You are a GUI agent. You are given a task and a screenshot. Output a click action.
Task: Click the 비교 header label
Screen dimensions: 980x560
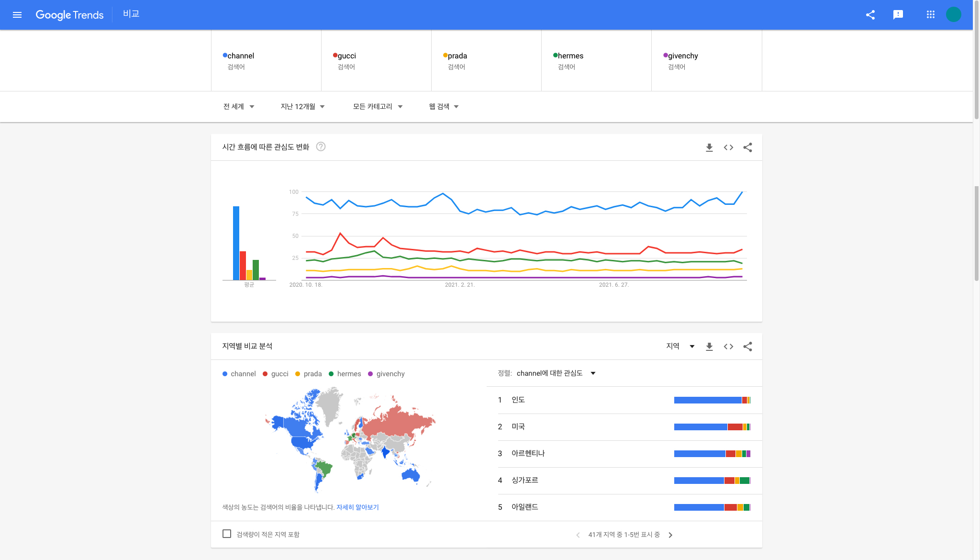click(131, 14)
